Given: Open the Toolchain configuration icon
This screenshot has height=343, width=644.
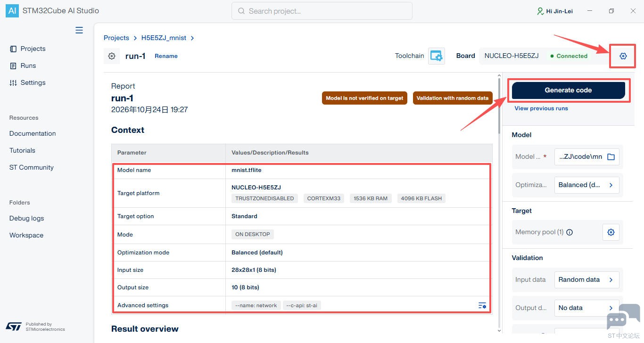Looking at the screenshot, I should (x=437, y=56).
